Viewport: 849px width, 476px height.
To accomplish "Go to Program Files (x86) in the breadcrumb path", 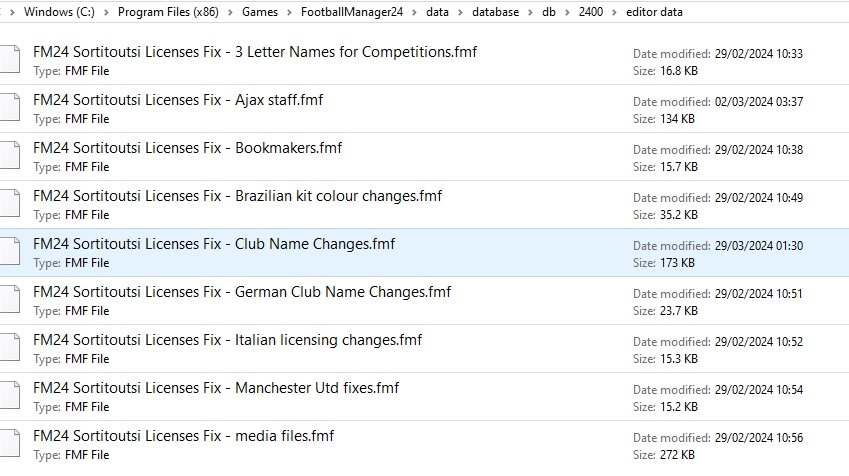I will [x=168, y=12].
